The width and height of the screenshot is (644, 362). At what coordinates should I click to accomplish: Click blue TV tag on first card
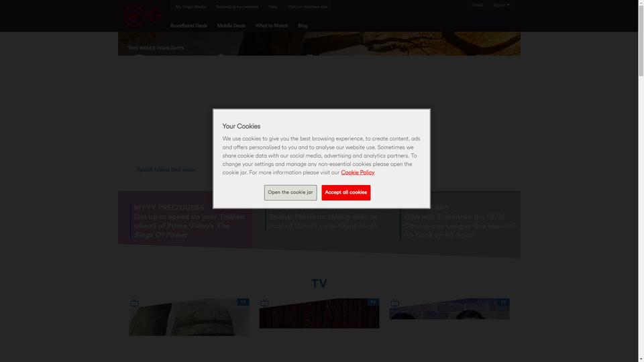(x=243, y=302)
